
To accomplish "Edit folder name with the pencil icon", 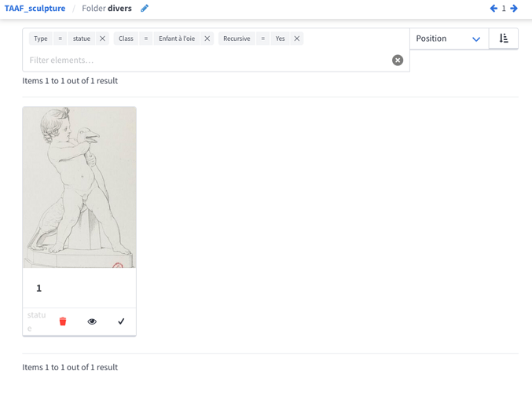I will point(145,8).
